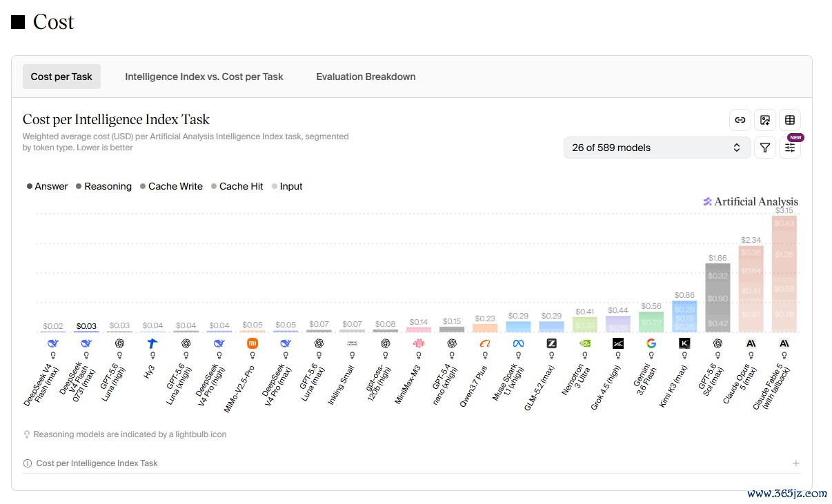832x504 pixels.
Task: Switch to table view using grid icon
Action: click(790, 120)
